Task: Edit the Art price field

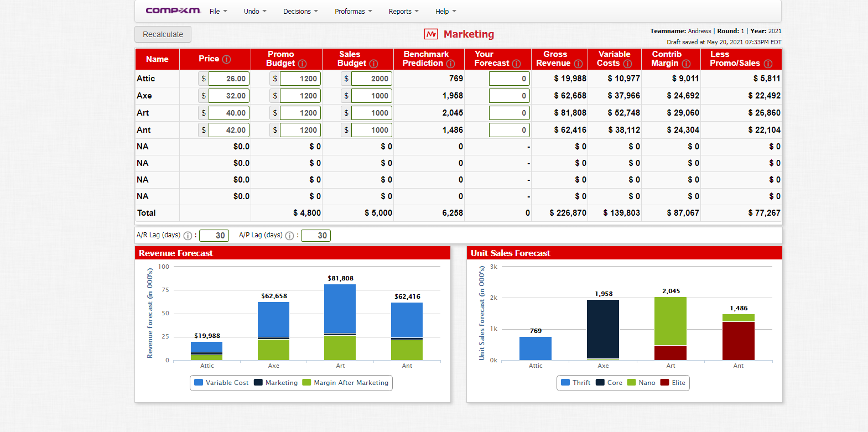Action: click(x=229, y=113)
